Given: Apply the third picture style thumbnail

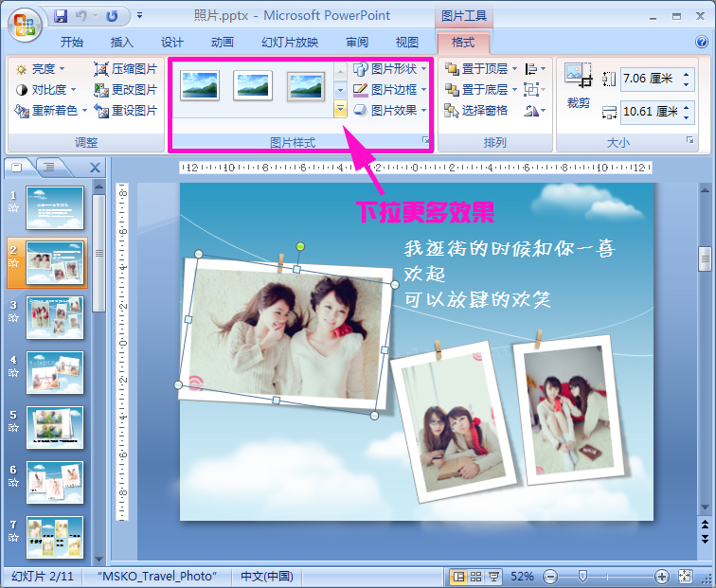Looking at the screenshot, I should [x=306, y=85].
